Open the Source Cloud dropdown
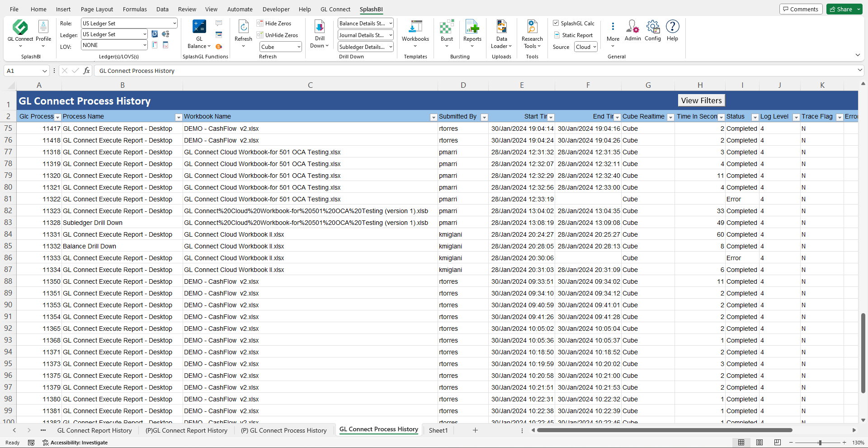868x448 pixels. tap(586, 47)
